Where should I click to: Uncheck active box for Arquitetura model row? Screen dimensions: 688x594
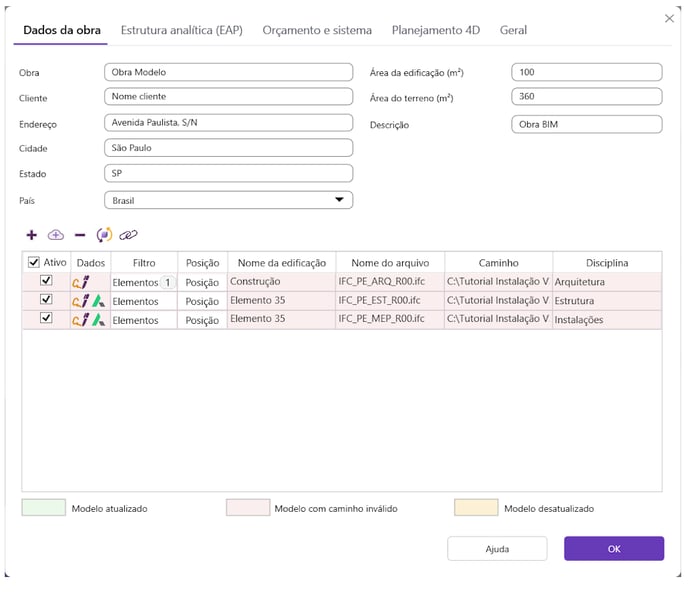coord(45,282)
